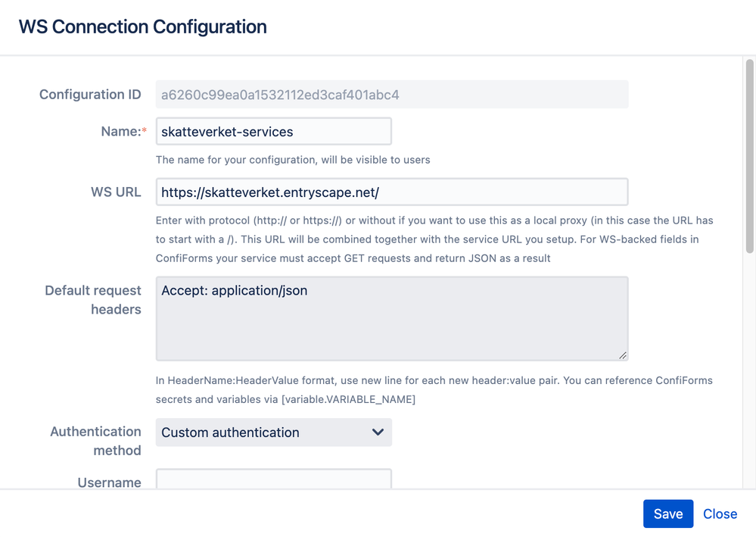Click the empty Username input field
The height and width of the screenshot is (537, 756).
tap(272, 481)
